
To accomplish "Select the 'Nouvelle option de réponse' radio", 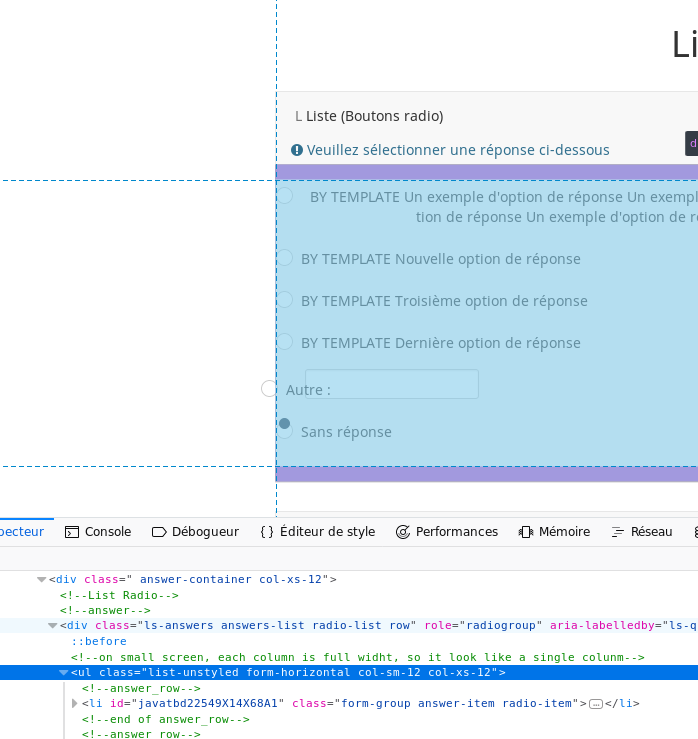I will coord(285,258).
